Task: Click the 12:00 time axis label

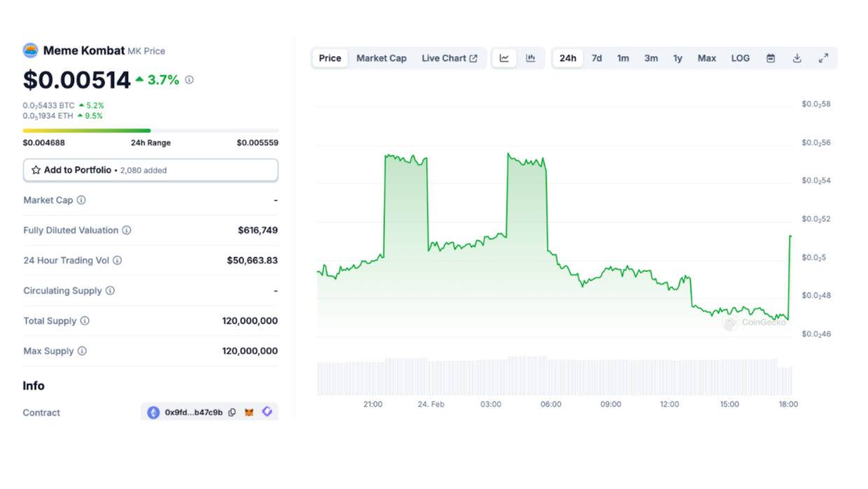Action: tap(669, 404)
